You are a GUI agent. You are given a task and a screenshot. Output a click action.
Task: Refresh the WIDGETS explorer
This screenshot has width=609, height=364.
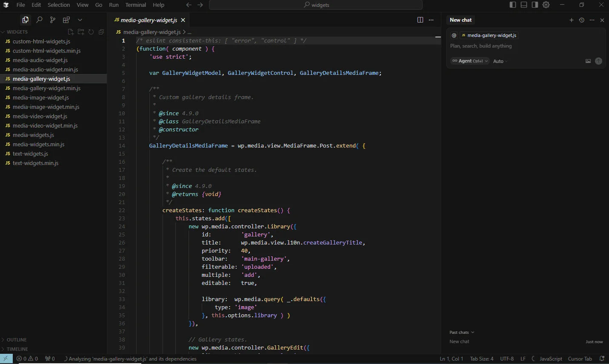(x=91, y=31)
